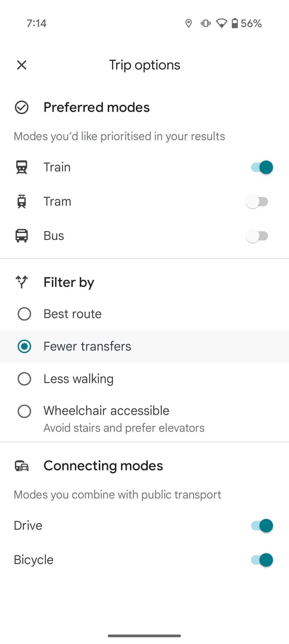This screenshot has height=644, width=289.
Task: Disable the Train preferred mode toggle
Action: coord(262,167)
